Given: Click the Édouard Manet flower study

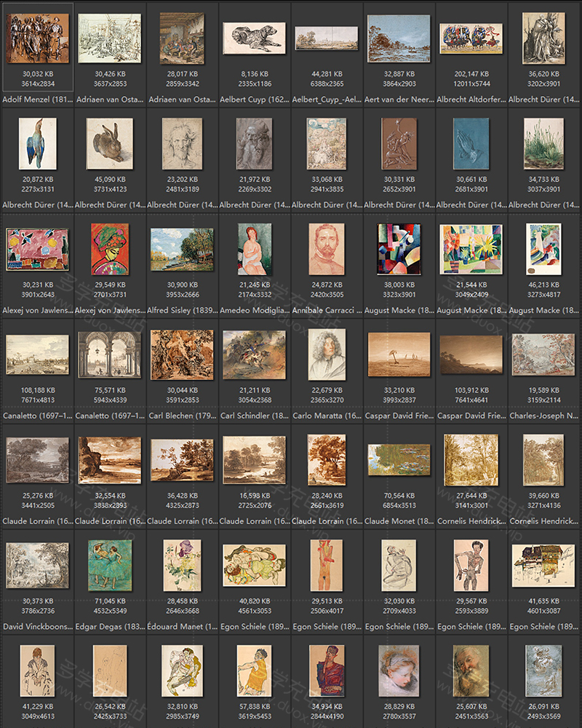Looking at the screenshot, I should [x=181, y=565].
